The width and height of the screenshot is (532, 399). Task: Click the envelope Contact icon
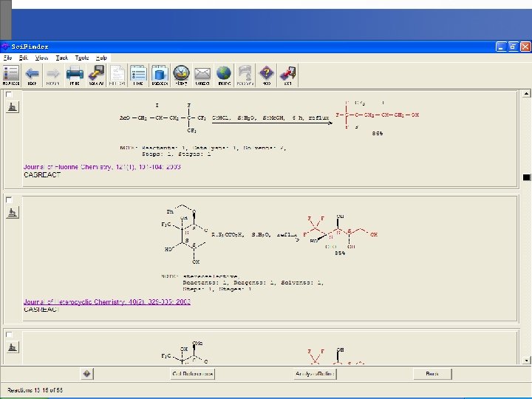coord(202,75)
